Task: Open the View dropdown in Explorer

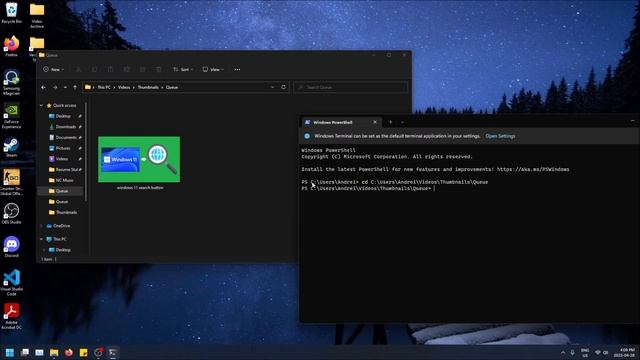Action: coord(213,69)
